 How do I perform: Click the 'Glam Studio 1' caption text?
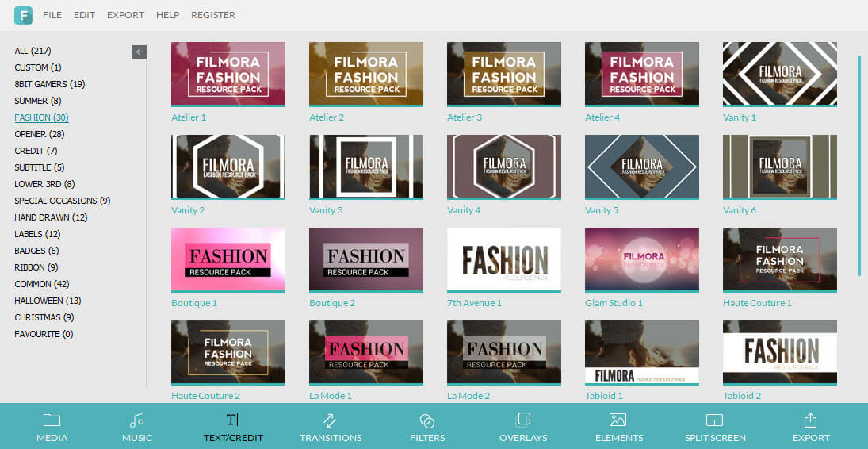614,303
